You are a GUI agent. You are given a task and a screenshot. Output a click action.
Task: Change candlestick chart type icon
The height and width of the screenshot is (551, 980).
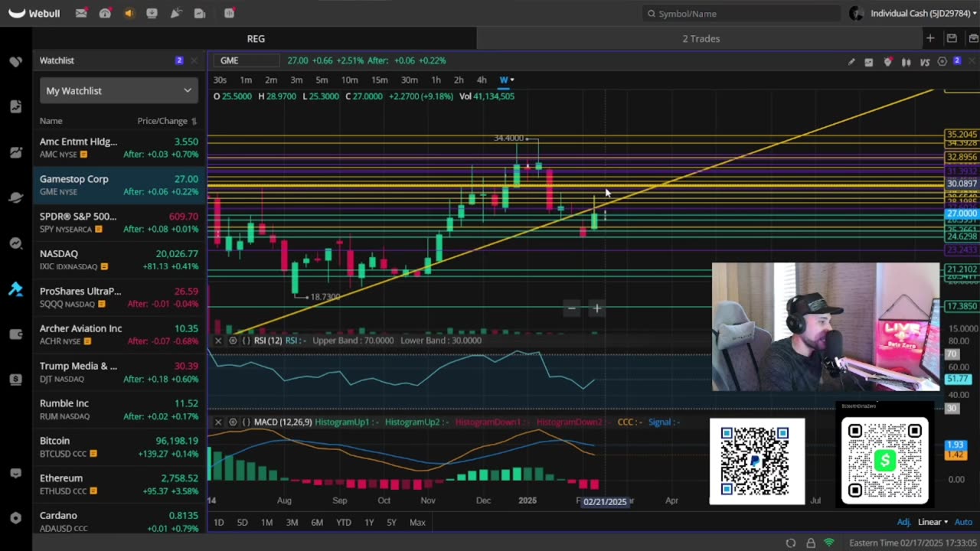(x=906, y=62)
